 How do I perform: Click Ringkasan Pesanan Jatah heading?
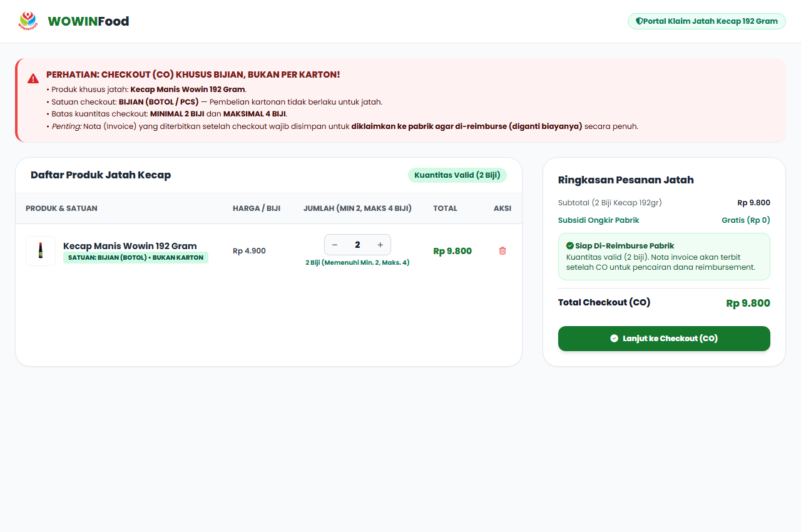pos(626,180)
